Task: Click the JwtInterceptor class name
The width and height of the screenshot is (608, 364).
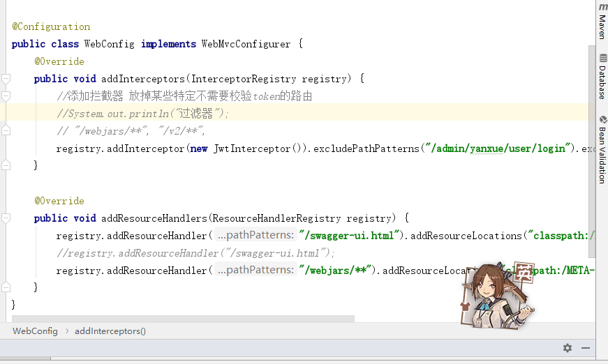Action: click(252, 149)
